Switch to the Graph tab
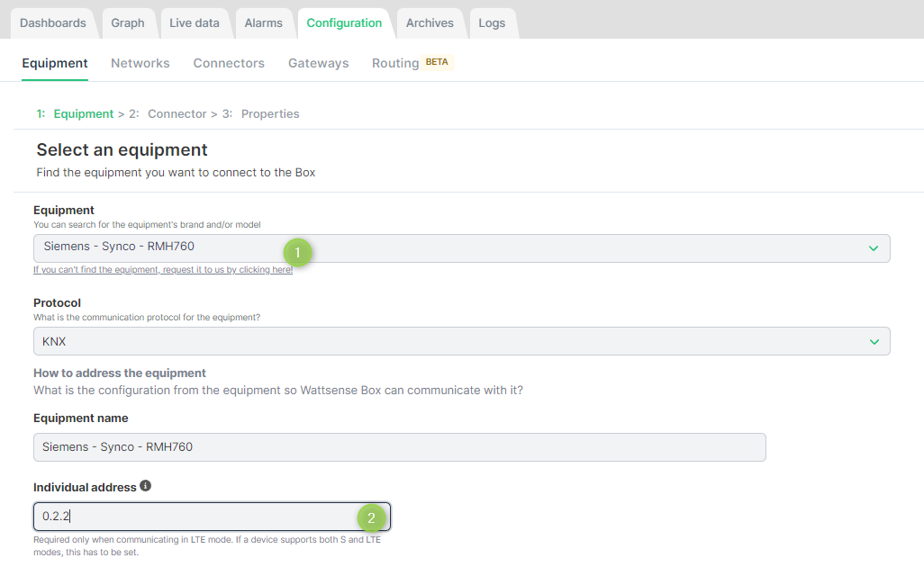Screen dimensions: 924x576 coord(128,23)
